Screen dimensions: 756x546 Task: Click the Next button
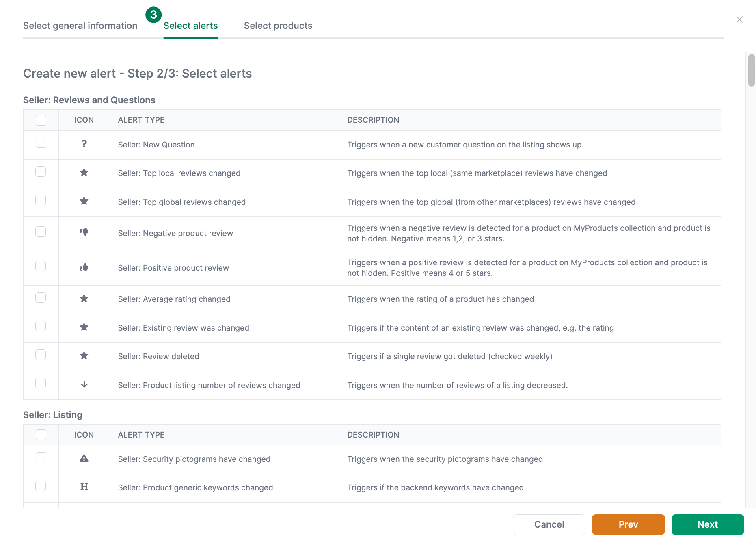click(x=707, y=524)
